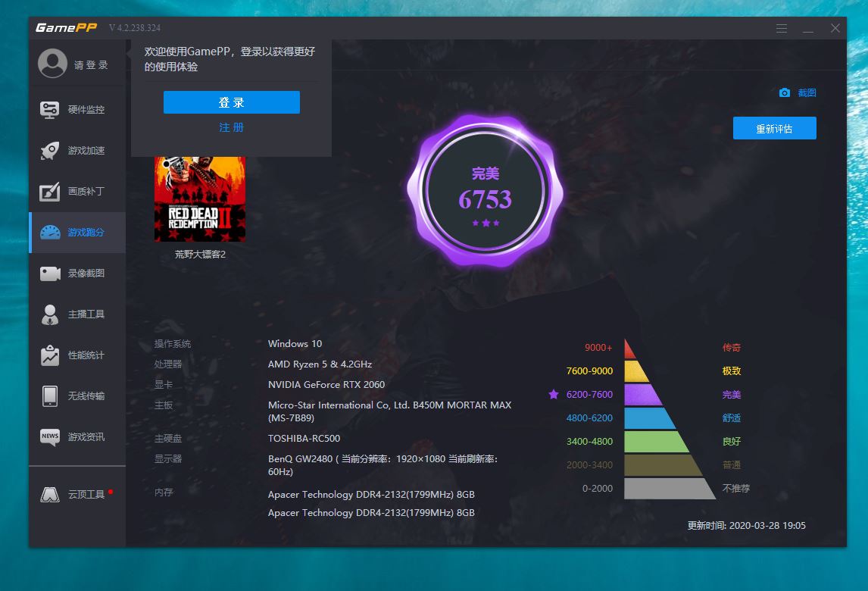Click the first Apacer DDR4 memory row
Screen dimensions: 868x591
pos(371,495)
